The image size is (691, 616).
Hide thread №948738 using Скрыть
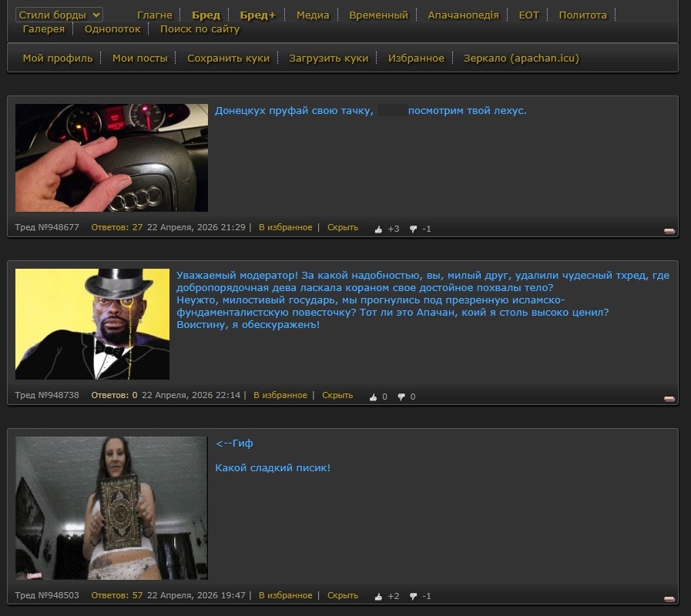(337, 395)
